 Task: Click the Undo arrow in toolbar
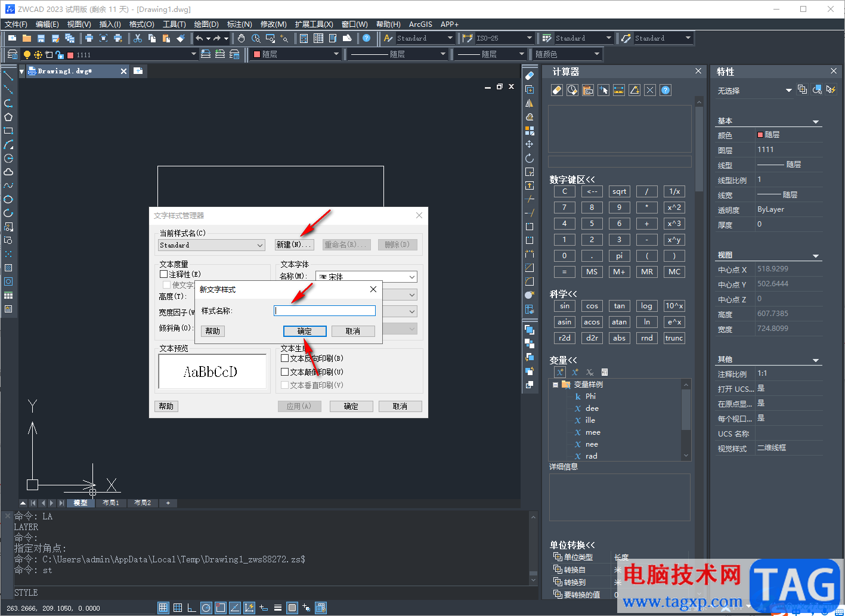point(199,38)
